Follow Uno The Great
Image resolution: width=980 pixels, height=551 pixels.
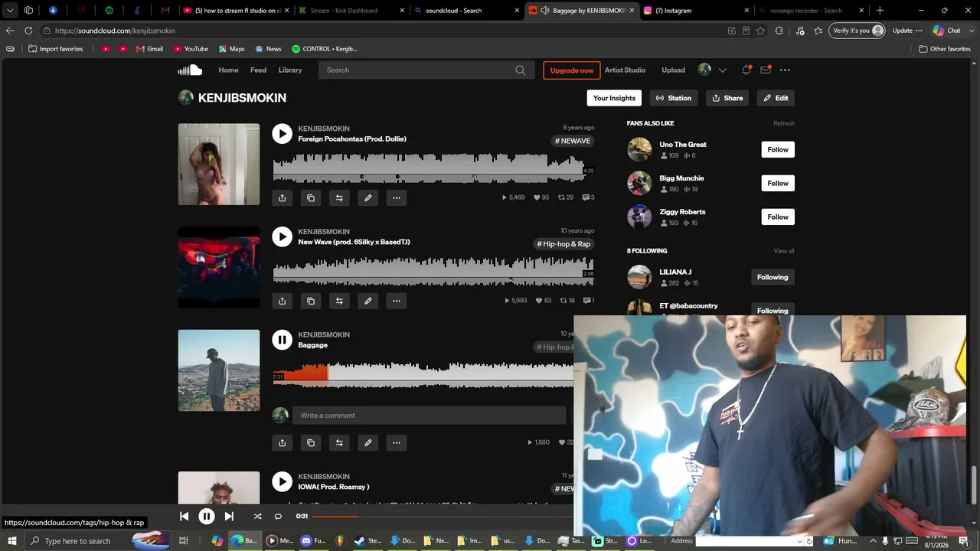[778, 149]
